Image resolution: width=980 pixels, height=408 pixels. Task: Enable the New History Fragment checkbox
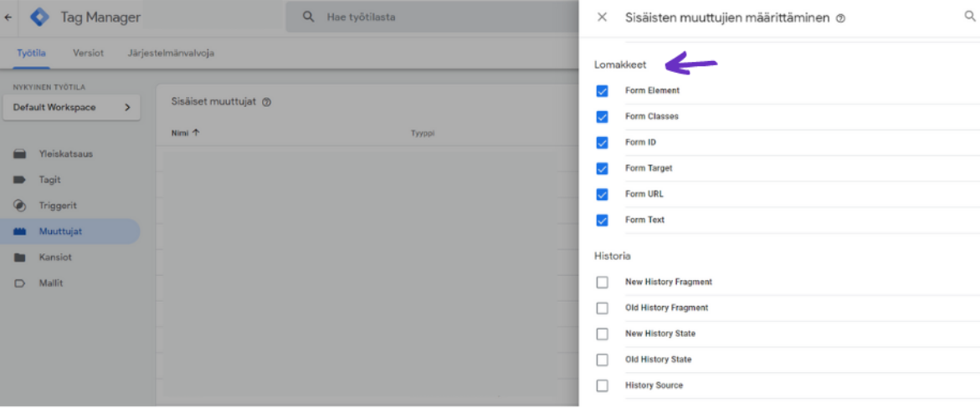[602, 283]
